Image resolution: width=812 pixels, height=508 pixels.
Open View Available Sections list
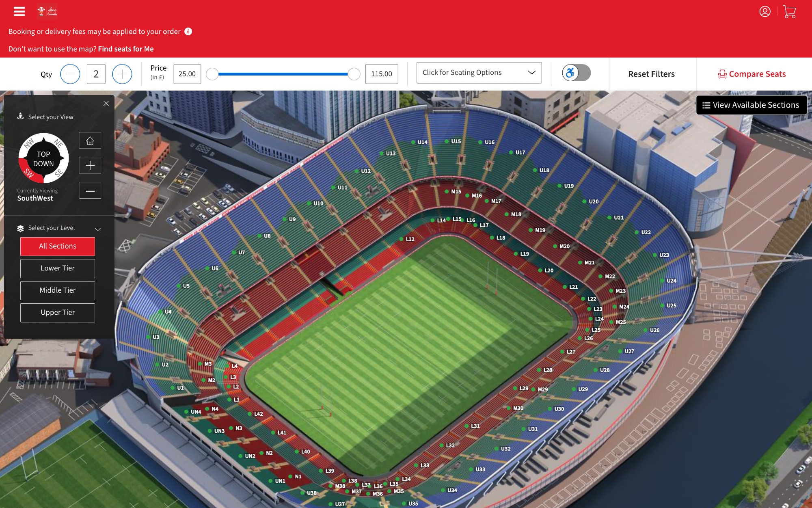click(x=752, y=105)
